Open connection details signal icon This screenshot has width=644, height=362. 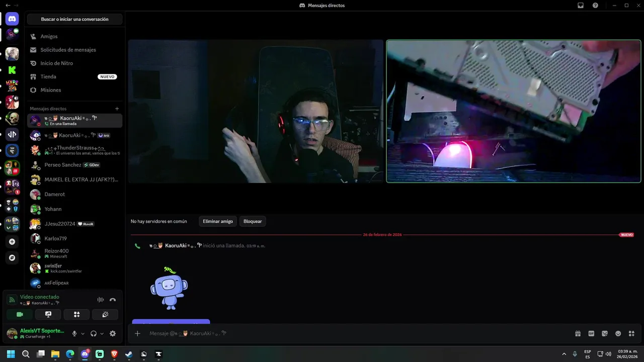point(12,300)
